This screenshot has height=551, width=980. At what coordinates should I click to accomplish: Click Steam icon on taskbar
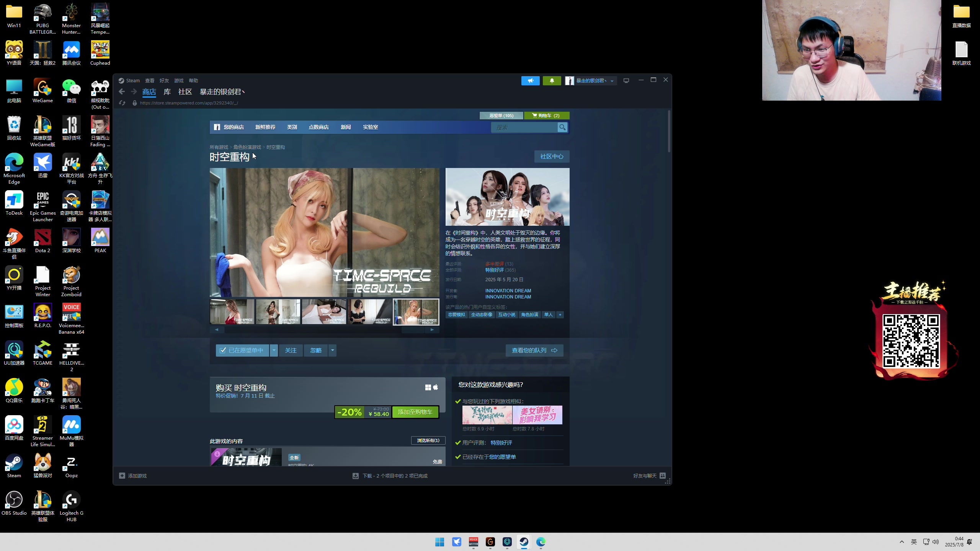pos(524,542)
